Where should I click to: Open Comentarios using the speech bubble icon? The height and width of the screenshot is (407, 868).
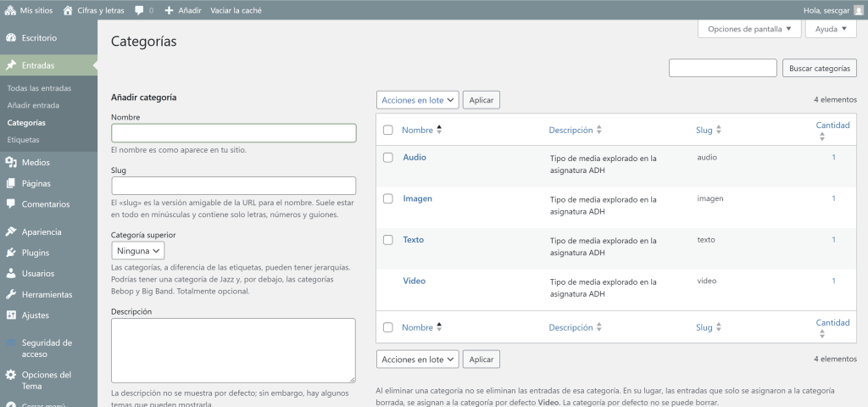pyautogui.click(x=11, y=204)
